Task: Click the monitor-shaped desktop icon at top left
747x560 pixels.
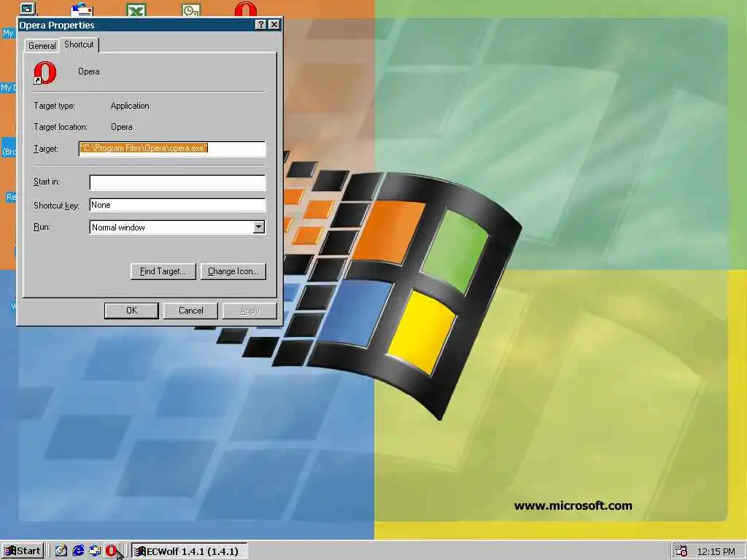Action: pos(28,8)
